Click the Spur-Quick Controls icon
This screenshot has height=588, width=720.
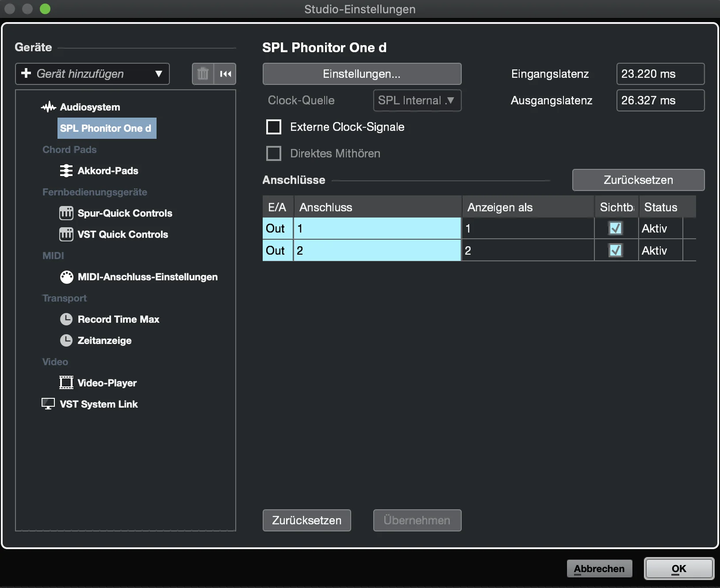tap(66, 213)
